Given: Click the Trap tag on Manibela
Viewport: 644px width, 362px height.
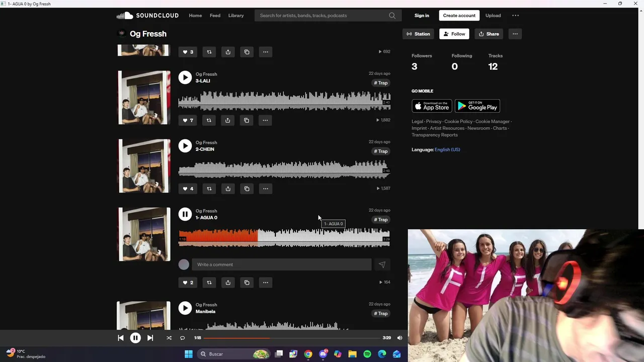Looking at the screenshot, I should (381, 314).
